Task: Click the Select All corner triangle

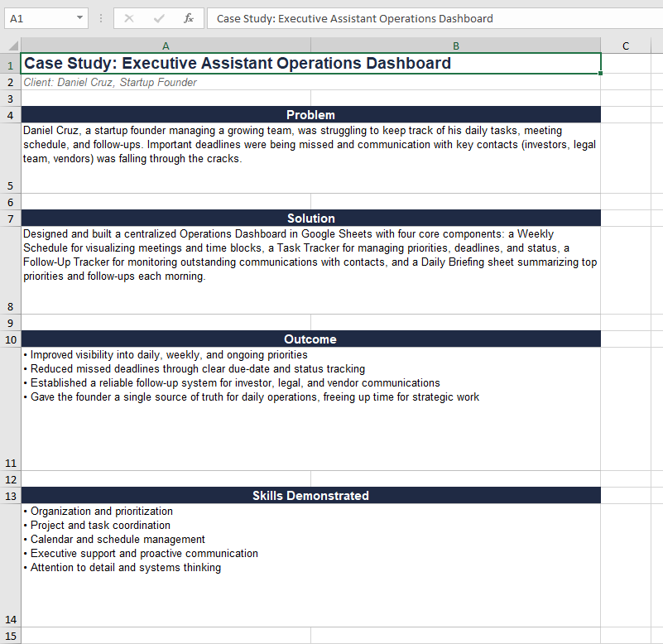Action: 13,46
